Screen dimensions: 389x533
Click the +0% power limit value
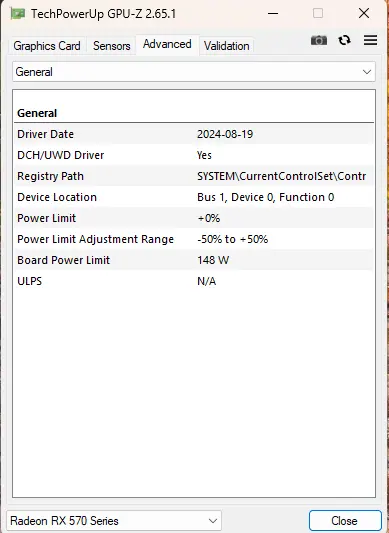point(208,218)
